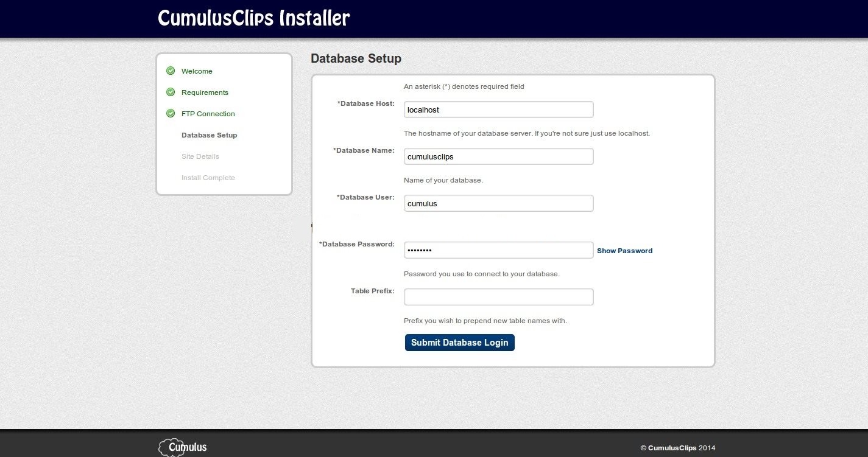The image size is (868, 457).
Task: Return to the FTP Connection step
Action: click(208, 114)
